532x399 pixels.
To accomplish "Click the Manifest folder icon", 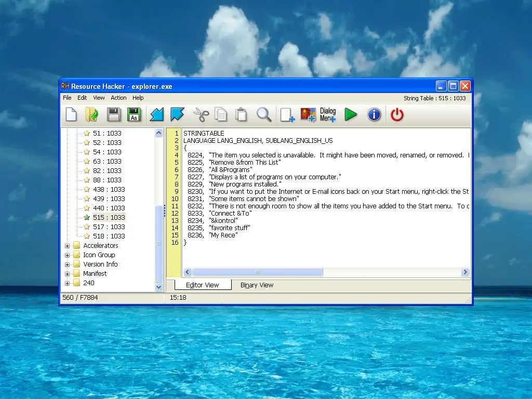I will coord(77,273).
